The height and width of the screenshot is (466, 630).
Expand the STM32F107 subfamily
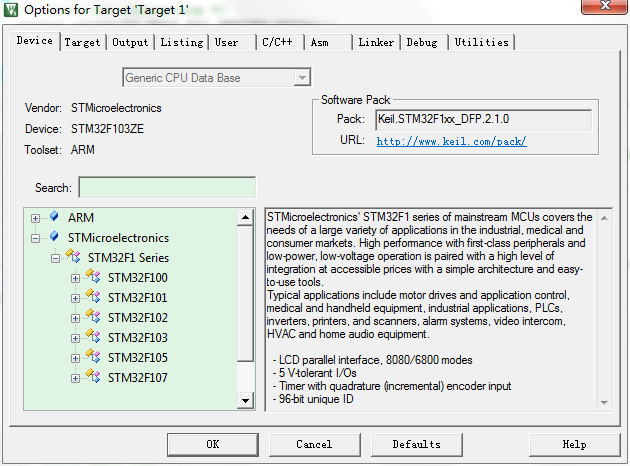[x=75, y=378]
